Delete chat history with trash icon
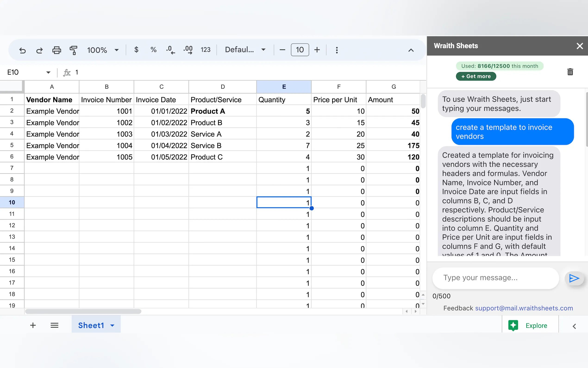The width and height of the screenshot is (588, 368). click(x=570, y=72)
